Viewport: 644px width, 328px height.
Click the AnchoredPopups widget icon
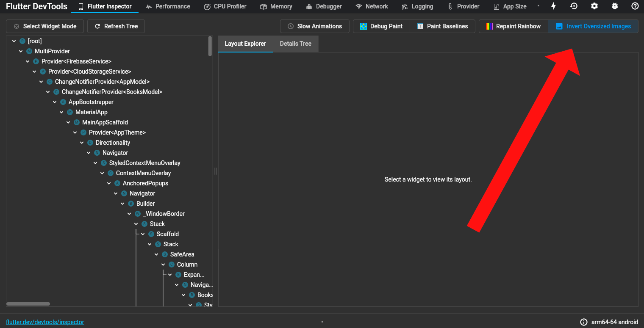tap(117, 183)
